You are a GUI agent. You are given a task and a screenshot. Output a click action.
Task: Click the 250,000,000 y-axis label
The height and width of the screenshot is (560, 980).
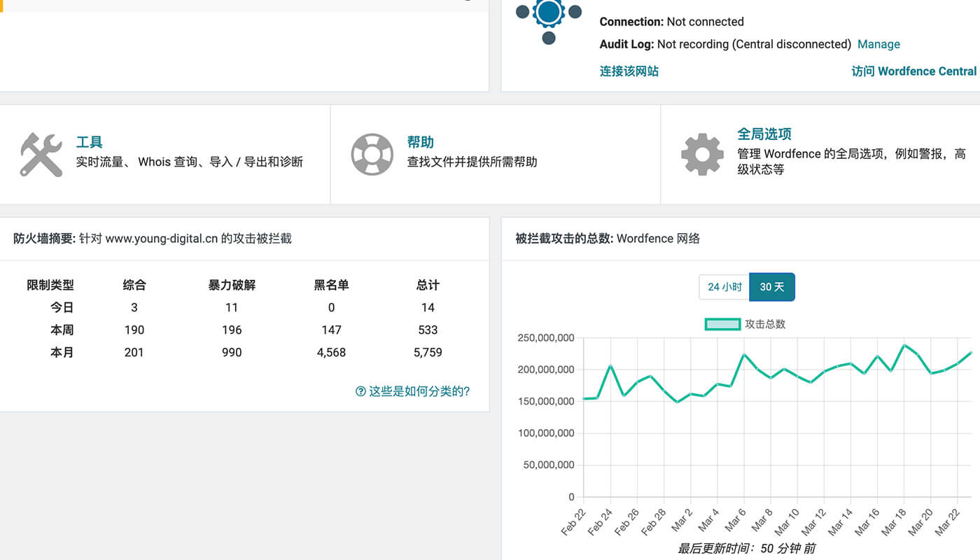(x=546, y=338)
